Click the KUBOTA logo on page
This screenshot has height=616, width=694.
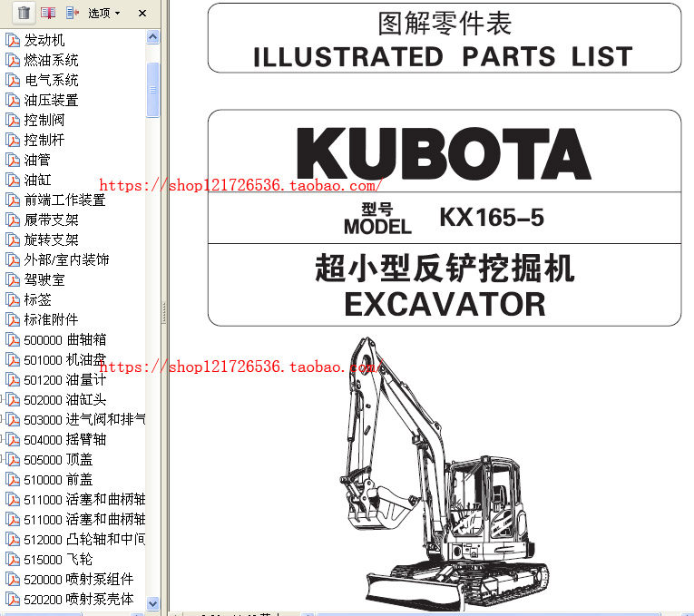[x=444, y=153]
